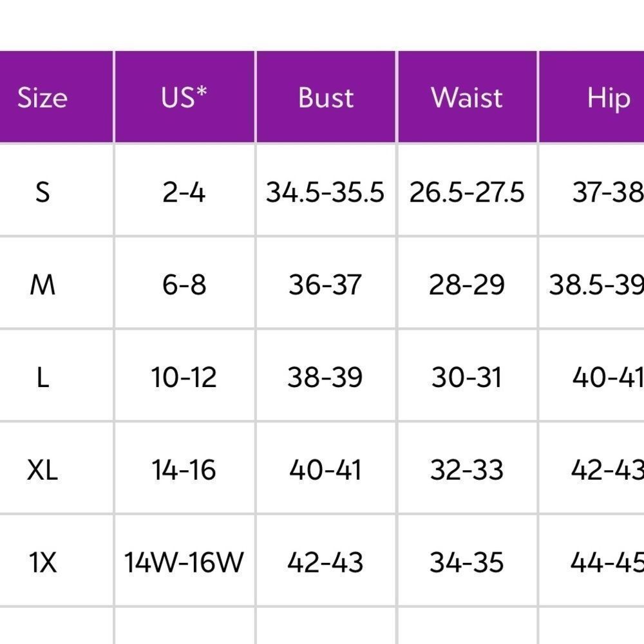Click the US 10-12 cell
The image size is (644, 644).
(184, 377)
